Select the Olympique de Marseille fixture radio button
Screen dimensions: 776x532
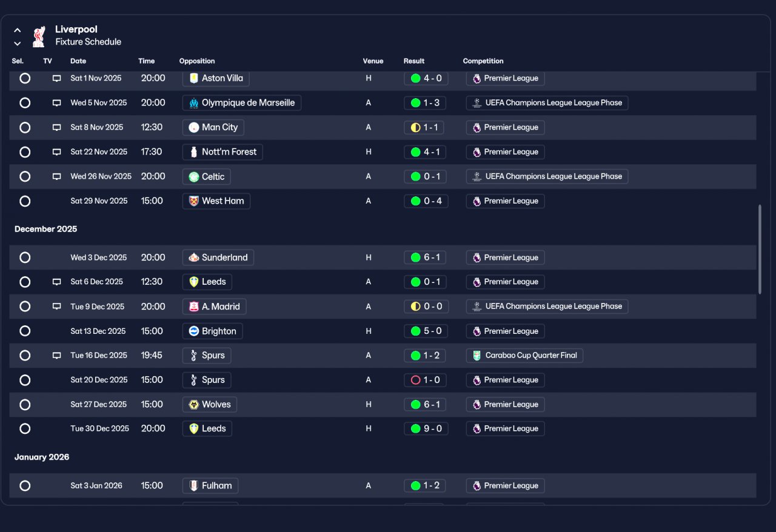25,103
